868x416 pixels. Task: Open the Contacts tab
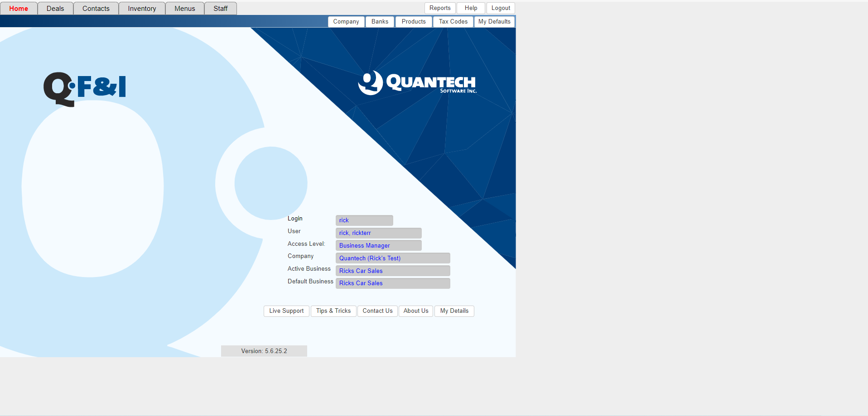[96, 8]
